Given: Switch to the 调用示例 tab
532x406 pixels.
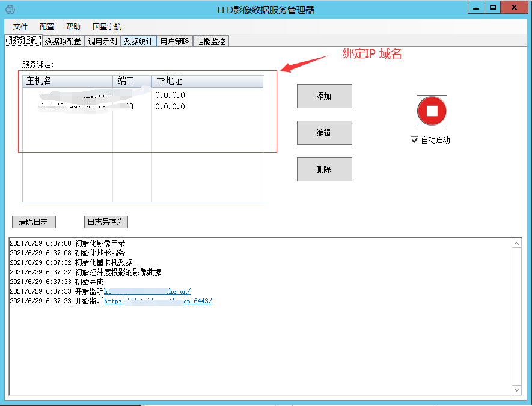Looking at the screenshot, I should point(102,41).
